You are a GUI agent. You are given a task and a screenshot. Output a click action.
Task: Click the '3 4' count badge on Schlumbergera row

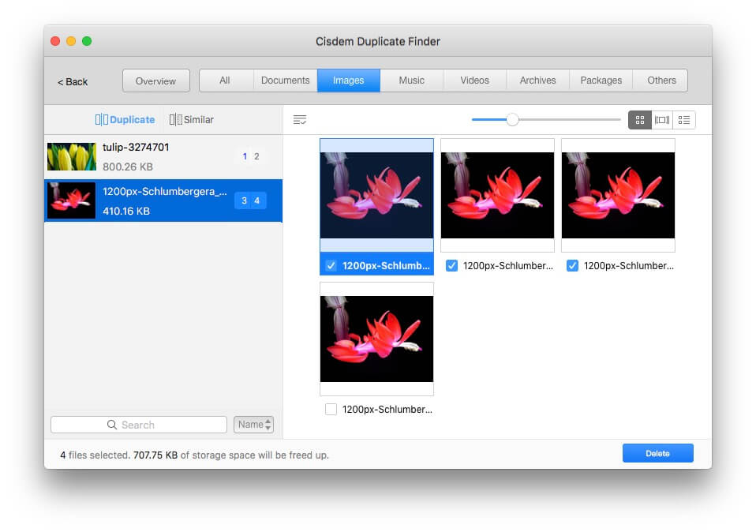(251, 200)
